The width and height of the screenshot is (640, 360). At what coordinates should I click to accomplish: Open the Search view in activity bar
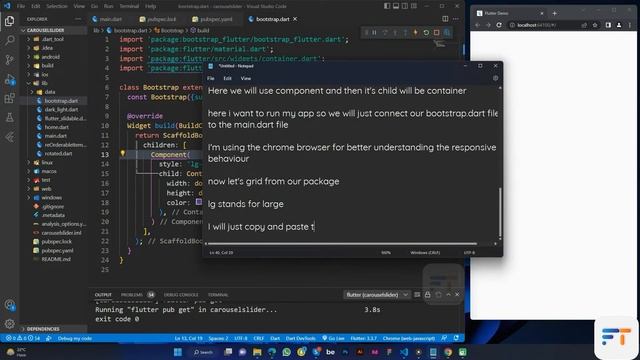pyautogui.click(x=9, y=40)
